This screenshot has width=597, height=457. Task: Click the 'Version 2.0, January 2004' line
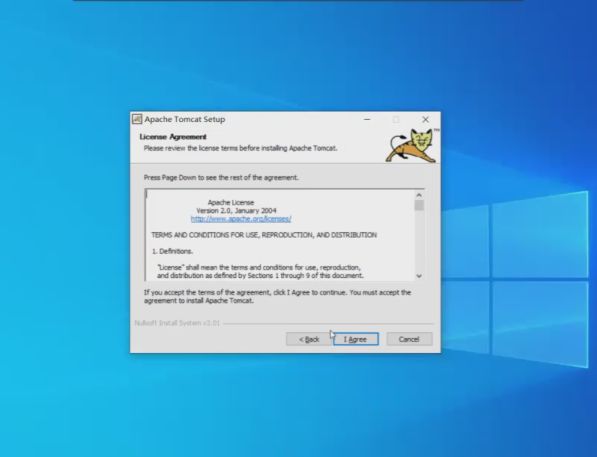tap(236, 211)
